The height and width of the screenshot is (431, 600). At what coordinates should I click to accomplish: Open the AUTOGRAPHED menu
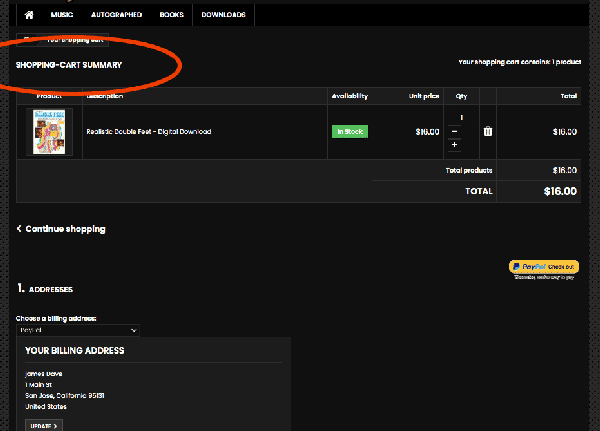[116, 15]
